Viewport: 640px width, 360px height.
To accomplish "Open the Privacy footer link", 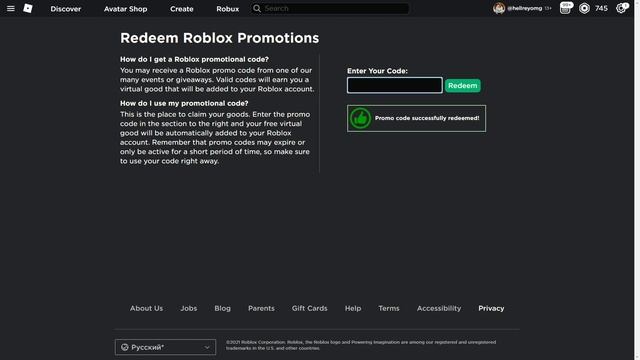I will pos(491,308).
